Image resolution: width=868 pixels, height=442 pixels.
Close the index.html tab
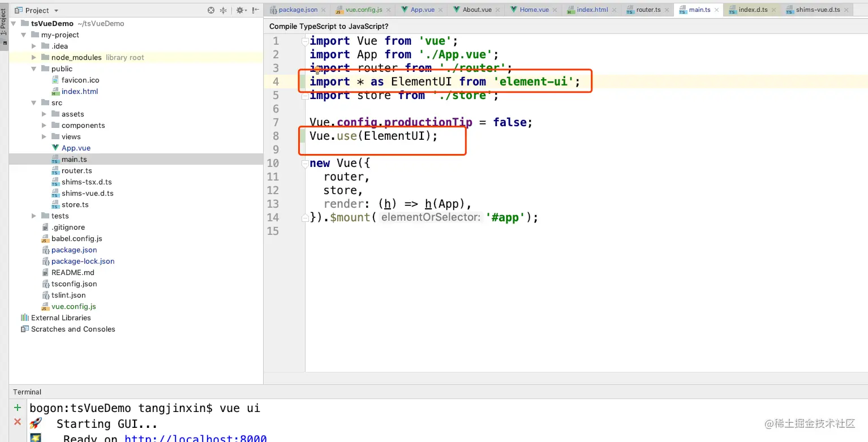tap(615, 10)
